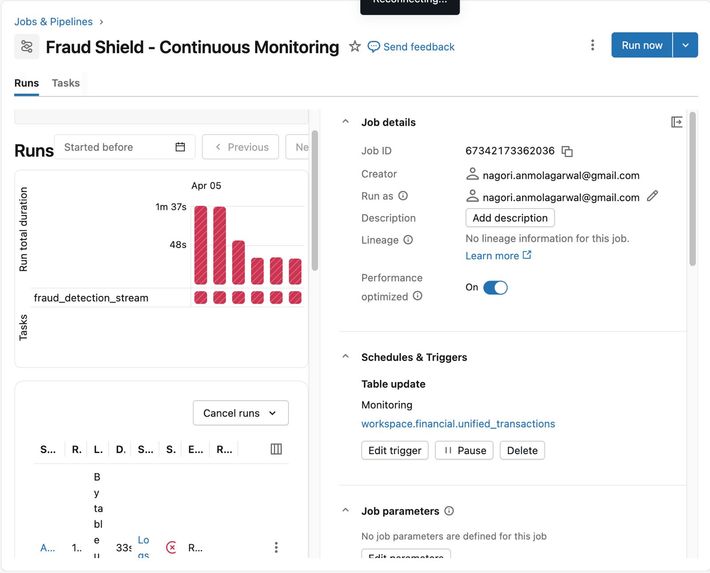This screenshot has width=710, height=573.
Task: Click the run start time link in first row
Action: click(x=48, y=548)
